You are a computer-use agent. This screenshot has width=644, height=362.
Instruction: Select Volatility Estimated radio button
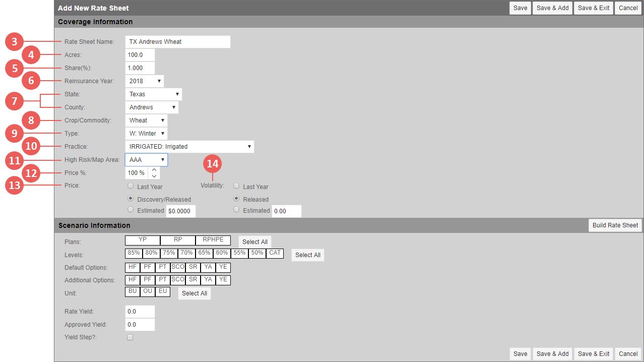[236, 210]
